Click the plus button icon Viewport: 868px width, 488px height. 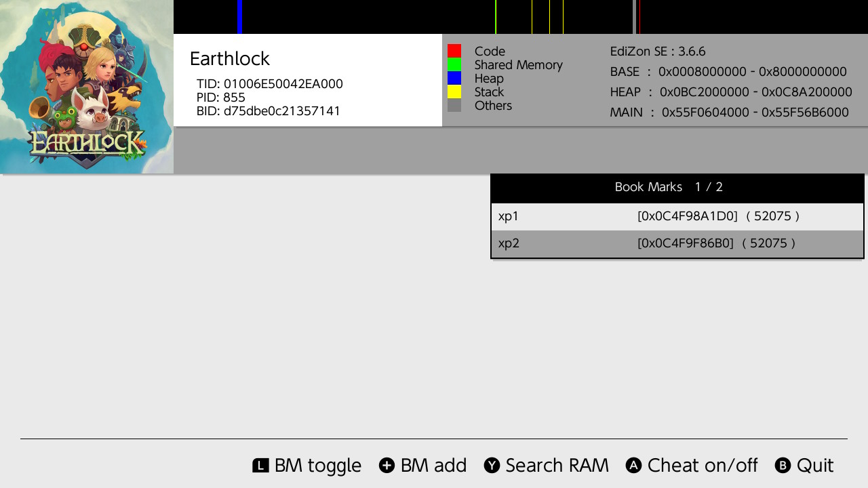[x=387, y=466]
